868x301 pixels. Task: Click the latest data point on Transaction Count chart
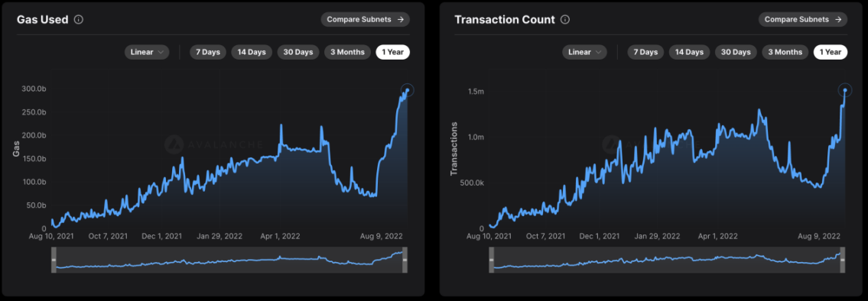pos(845,89)
